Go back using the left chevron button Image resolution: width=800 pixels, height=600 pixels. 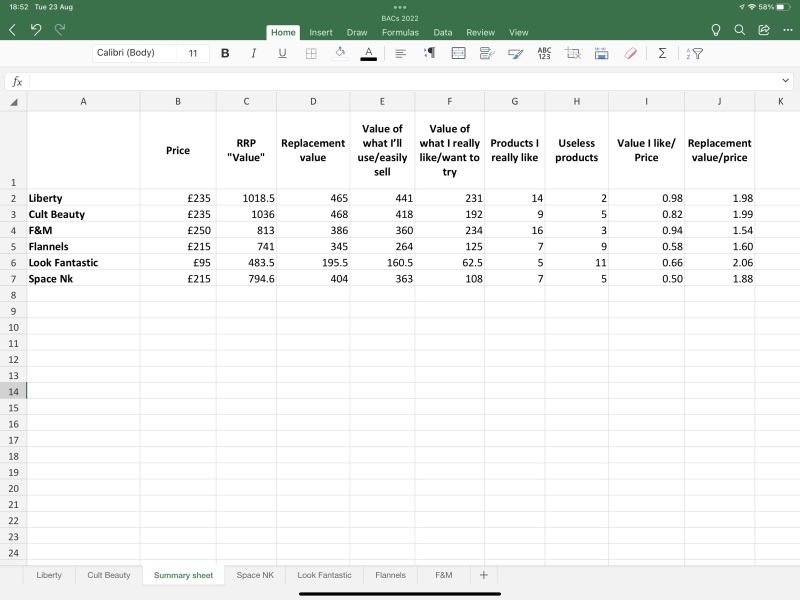pos(12,30)
